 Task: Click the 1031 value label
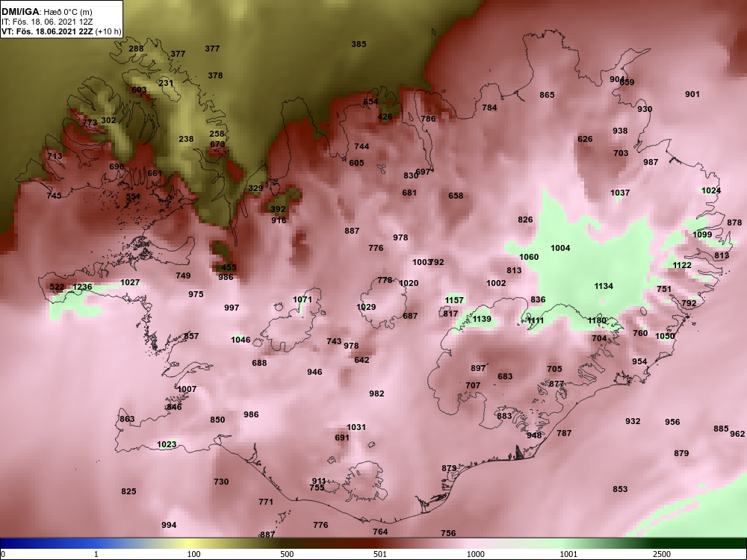[356, 427]
